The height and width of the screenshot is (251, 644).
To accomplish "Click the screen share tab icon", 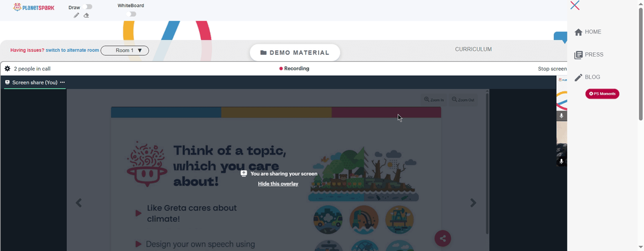I will pyautogui.click(x=7, y=82).
